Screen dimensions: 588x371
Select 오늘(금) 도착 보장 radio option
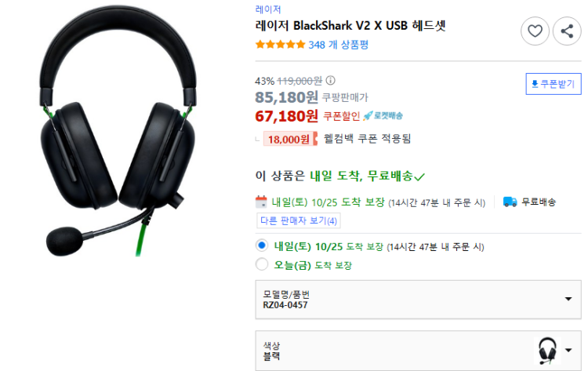262,264
